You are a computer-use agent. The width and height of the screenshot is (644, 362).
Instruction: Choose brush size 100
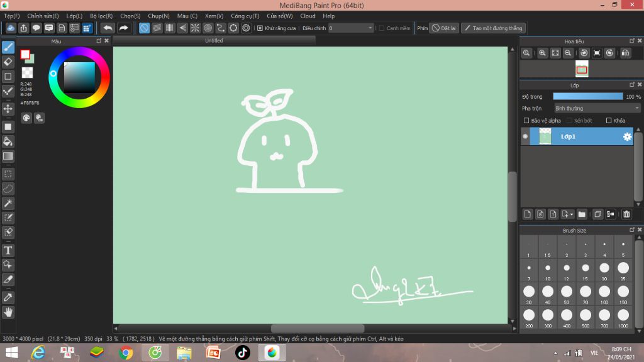[x=604, y=294]
